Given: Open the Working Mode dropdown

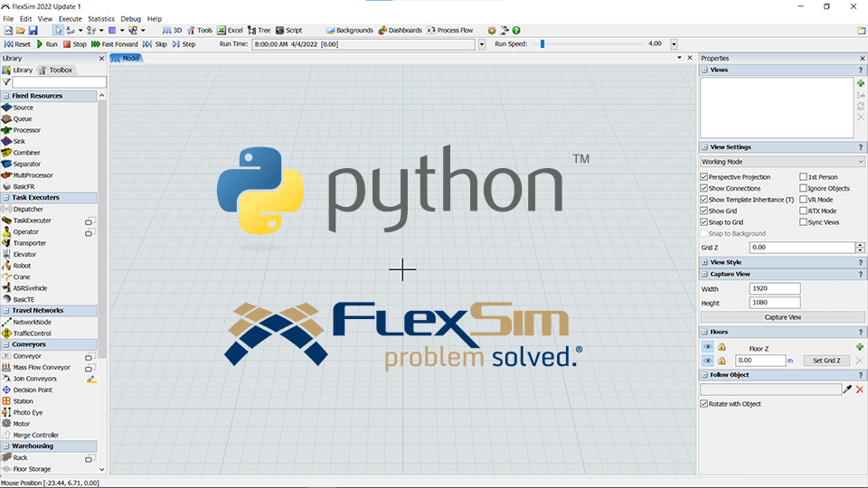Looking at the screenshot, I should click(x=782, y=162).
